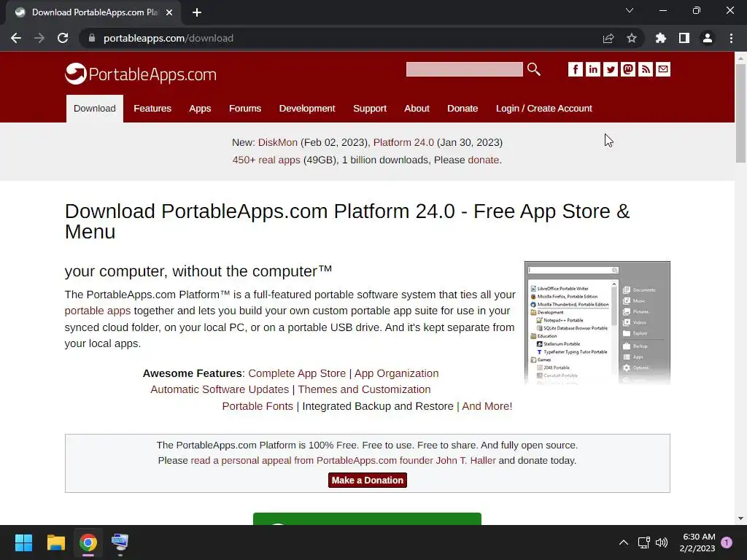The width and height of the screenshot is (747, 560).
Task: Open the DiskMon link
Action: tap(278, 142)
